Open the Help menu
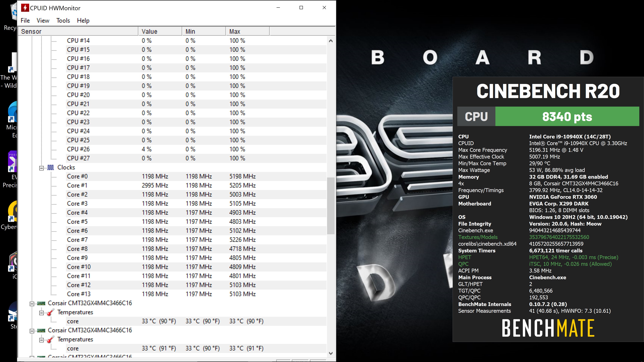 click(83, 20)
